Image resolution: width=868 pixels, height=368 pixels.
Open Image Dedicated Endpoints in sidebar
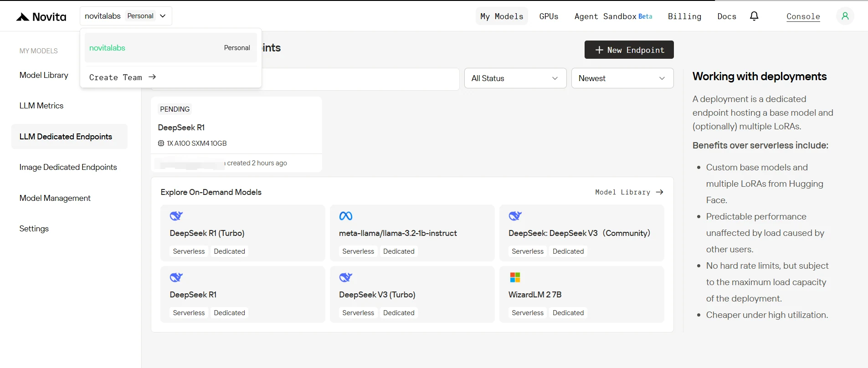(68, 167)
